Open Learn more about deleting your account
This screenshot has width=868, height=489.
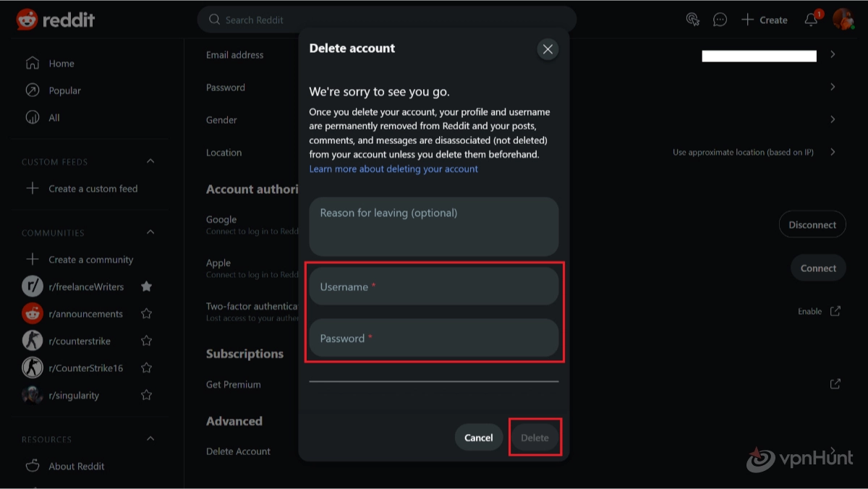[x=393, y=169]
